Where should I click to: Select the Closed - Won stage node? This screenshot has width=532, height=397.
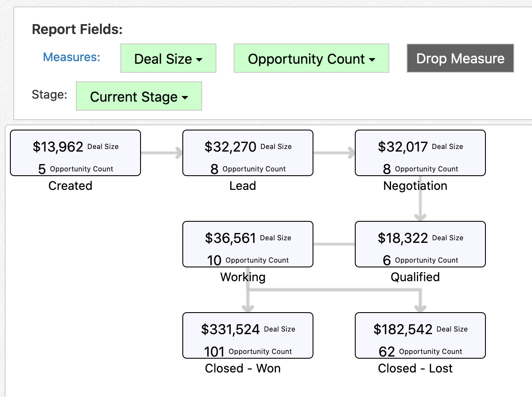pos(247,335)
